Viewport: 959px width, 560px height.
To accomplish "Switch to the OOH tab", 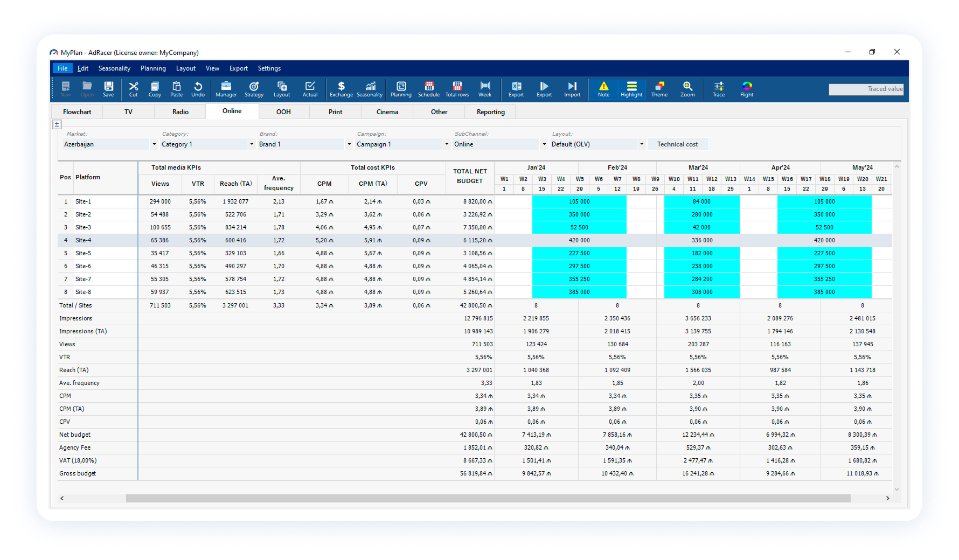I will pyautogui.click(x=283, y=112).
